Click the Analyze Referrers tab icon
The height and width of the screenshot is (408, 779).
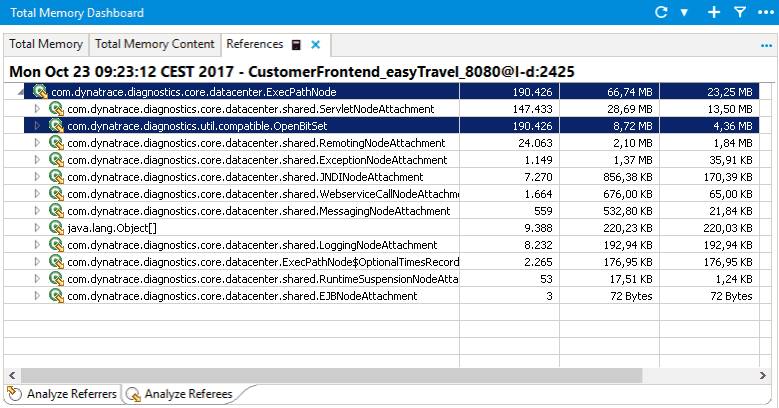pos(15,394)
